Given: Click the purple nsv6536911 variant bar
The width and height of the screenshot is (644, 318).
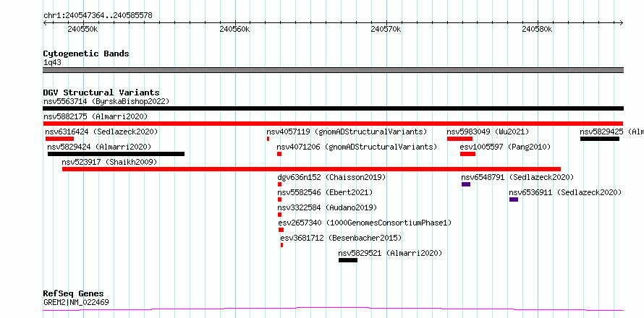Looking at the screenshot, I should click(x=514, y=199).
